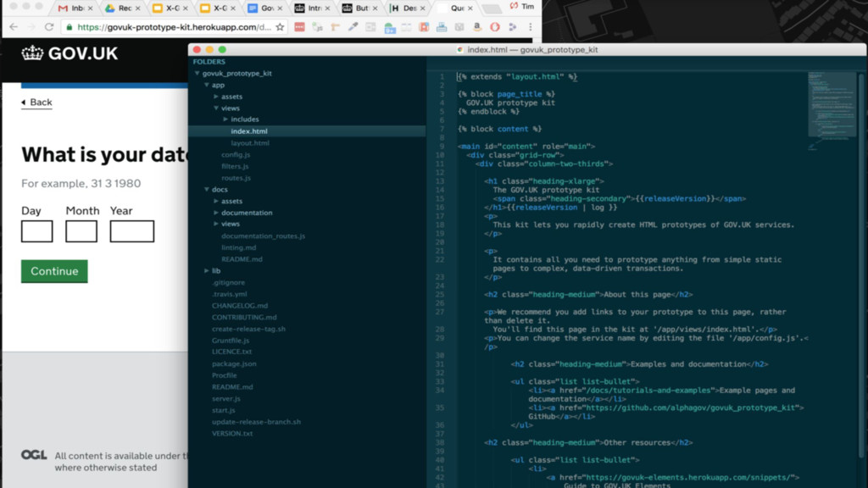This screenshot has height=488, width=868.
Task: Click the red LastPass extension icon
Action: pyautogui.click(x=299, y=26)
